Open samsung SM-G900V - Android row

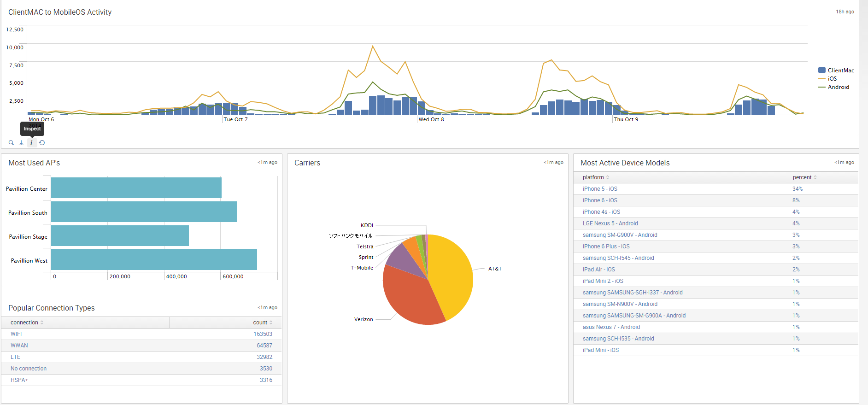click(716, 235)
